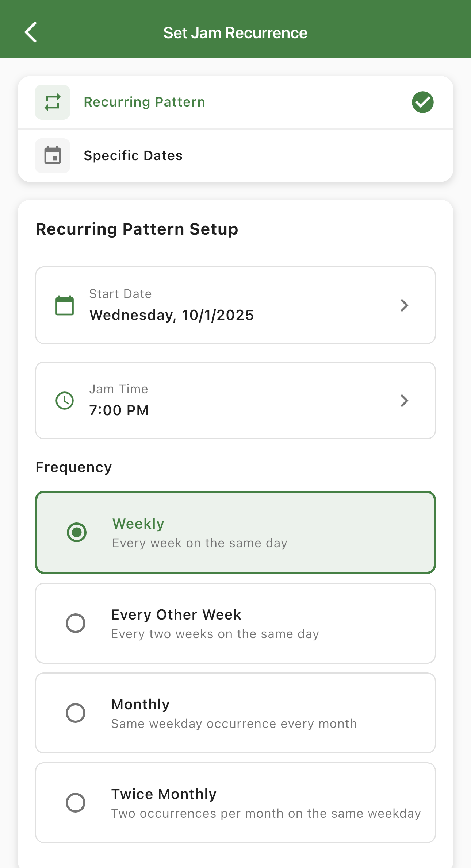Choose the Monthly radio button
Screen dimensions: 471x868
76,713
